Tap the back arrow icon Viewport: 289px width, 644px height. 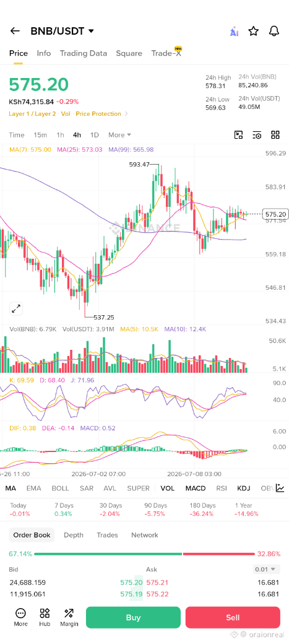pyautogui.click(x=15, y=31)
